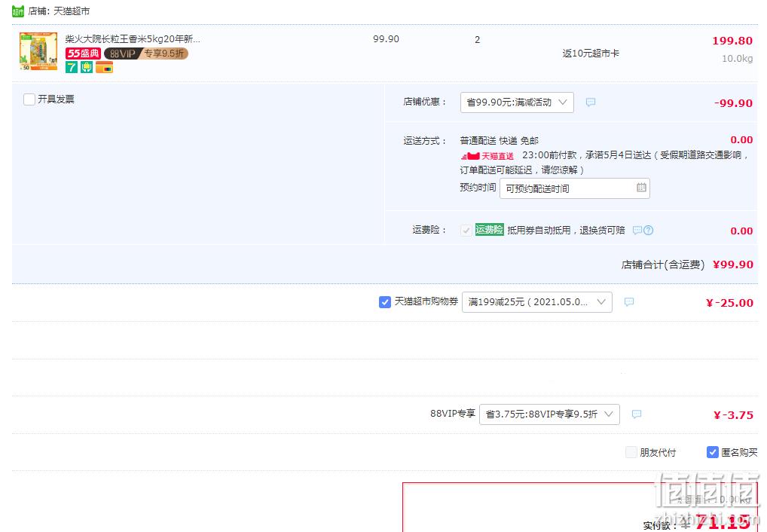Click the red 55盛典 promotion badge

click(x=83, y=54)
